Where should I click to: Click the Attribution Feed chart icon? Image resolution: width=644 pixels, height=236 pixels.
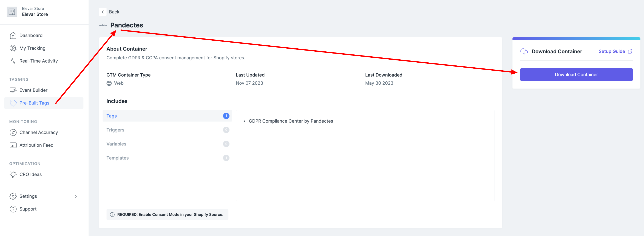point(13,145)
